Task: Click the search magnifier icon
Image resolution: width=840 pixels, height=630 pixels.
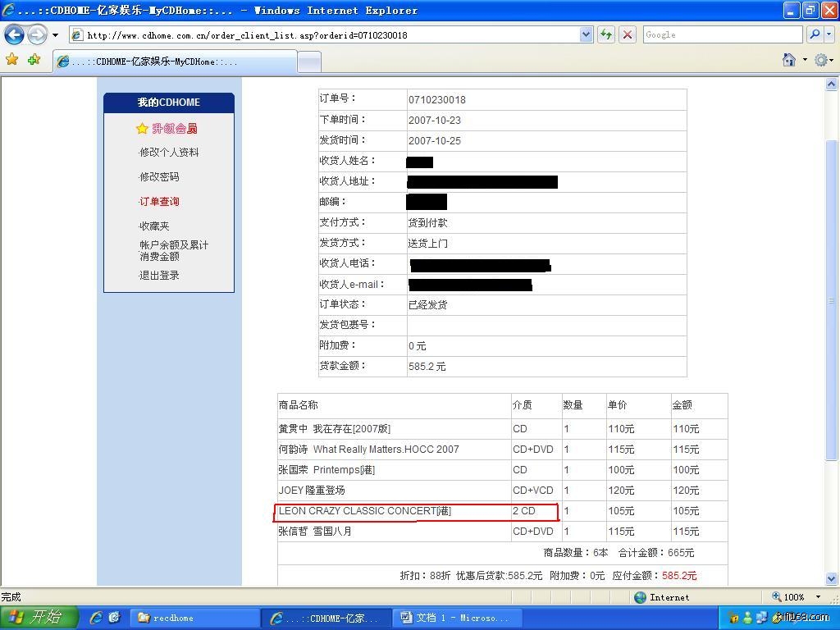Action: [x=814, y=34]
